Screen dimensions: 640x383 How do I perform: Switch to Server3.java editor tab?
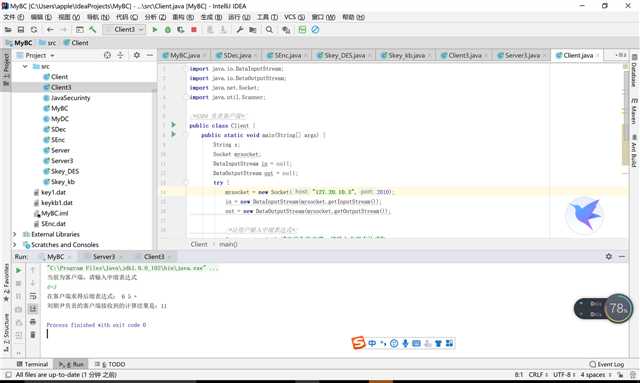click(x=521, y=56)
